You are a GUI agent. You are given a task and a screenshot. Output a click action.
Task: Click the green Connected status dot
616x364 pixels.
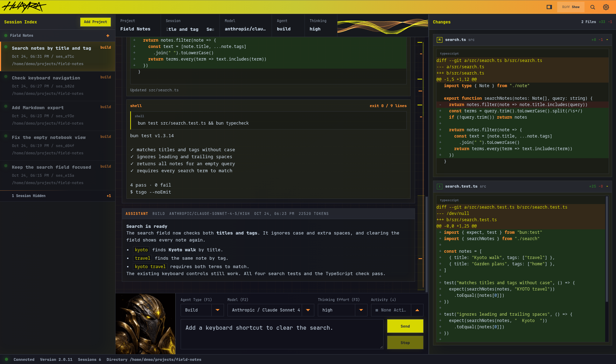point(6,359)
